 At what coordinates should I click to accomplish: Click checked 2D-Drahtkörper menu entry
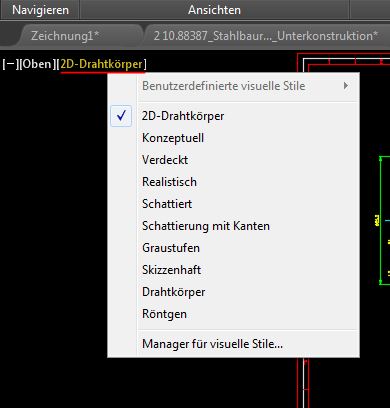(233, 116)
